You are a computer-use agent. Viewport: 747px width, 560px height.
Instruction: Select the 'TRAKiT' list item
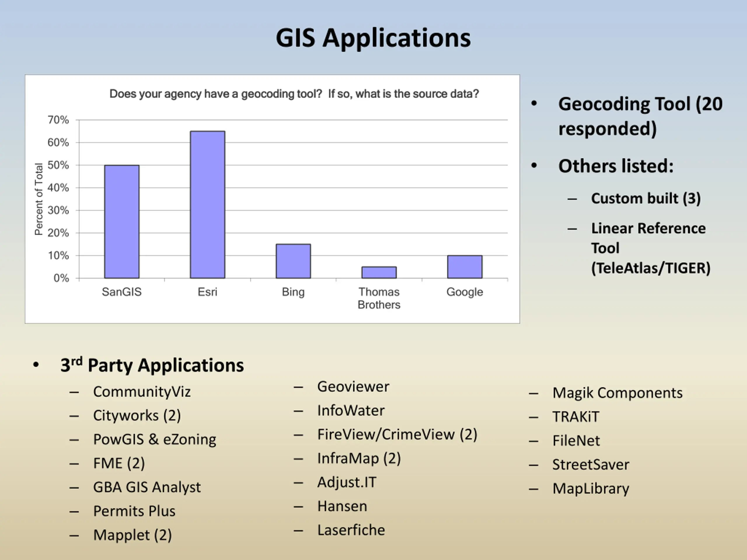tap(576, 417)
